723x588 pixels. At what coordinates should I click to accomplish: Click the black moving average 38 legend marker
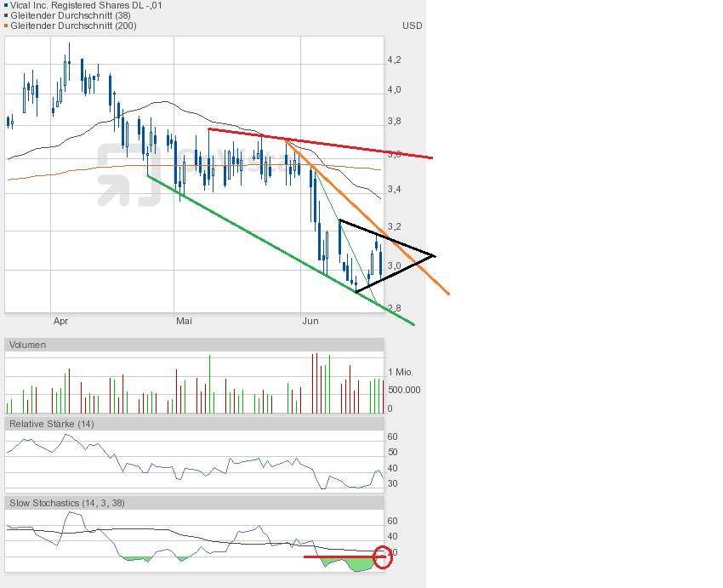click(6, 15)
